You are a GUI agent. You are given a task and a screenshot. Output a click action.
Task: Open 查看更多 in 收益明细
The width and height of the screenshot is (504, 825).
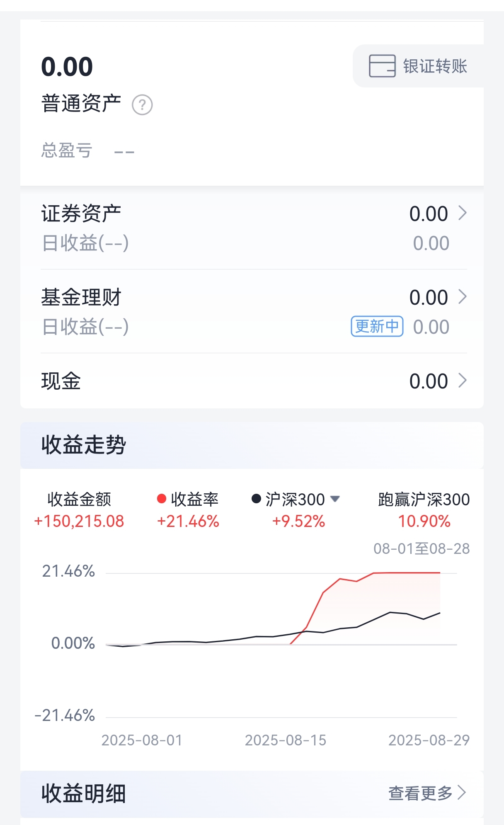click(420, 793)
